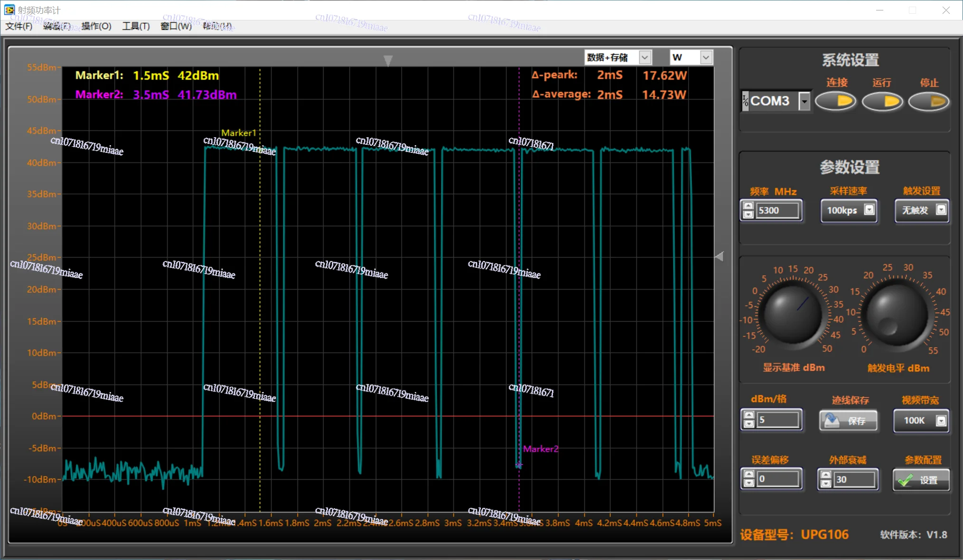Click the 显示基准 dBm knob
Image resolution: width=963 pixels, height=560 pixels.
(x=792, y=313)
